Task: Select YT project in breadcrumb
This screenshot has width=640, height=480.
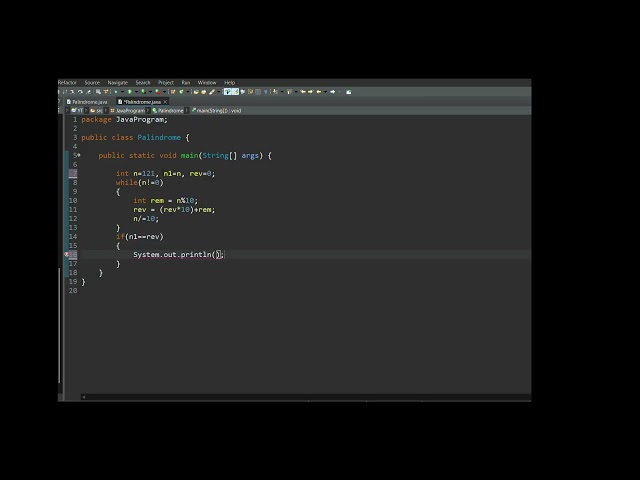Action: tap(78, 111)
